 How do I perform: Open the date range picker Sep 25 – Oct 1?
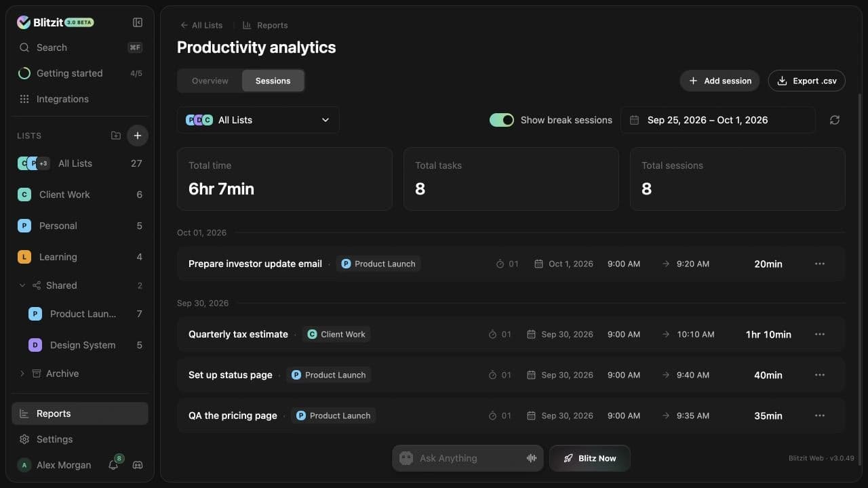point(718,120)
